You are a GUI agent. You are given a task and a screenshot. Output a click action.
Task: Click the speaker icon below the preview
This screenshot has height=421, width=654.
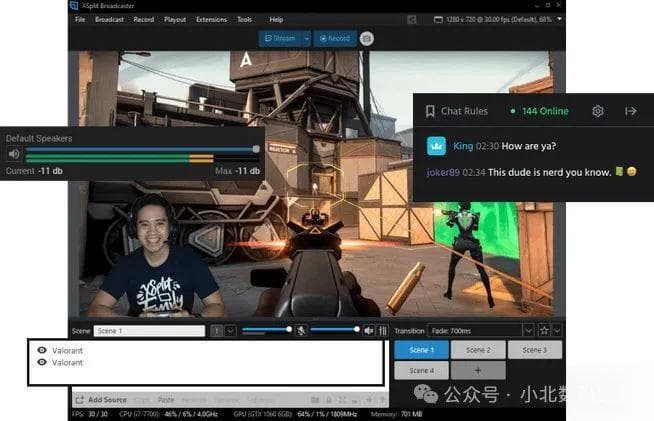pyautogui.click(x=369, y=330)
